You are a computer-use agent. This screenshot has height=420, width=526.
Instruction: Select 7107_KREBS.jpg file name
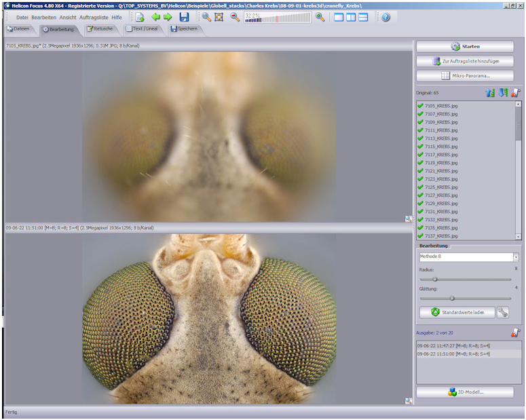[441, 114]
